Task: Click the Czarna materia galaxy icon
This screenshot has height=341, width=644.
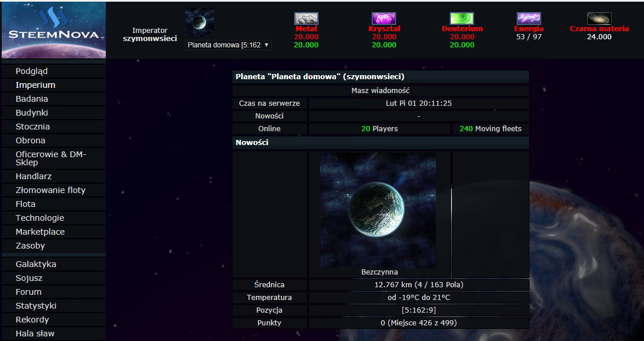Action: pos(599,18)
